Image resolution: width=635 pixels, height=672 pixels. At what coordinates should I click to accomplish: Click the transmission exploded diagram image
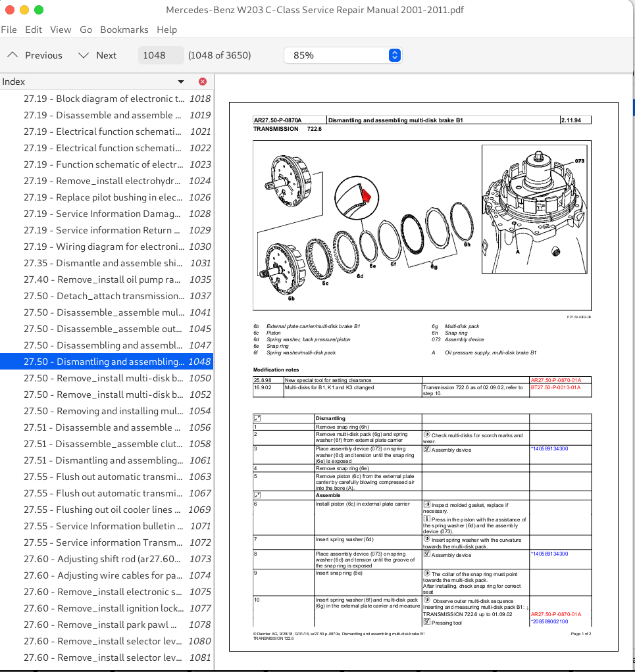coord(362,224)
